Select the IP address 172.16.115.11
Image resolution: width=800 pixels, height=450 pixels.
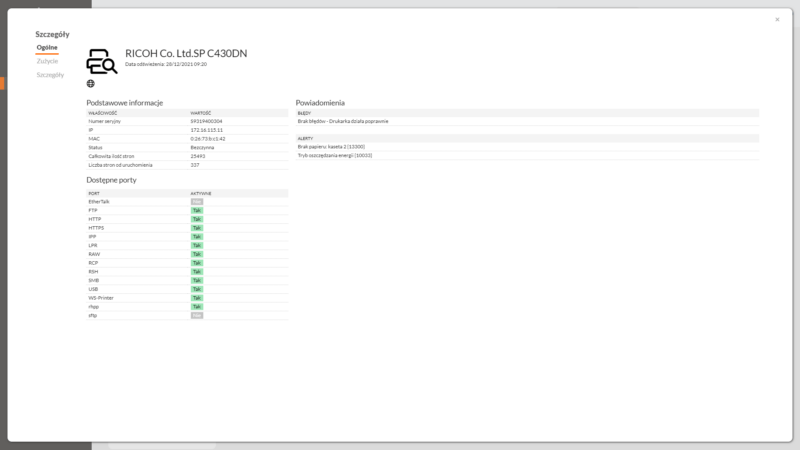click(207, 130)
